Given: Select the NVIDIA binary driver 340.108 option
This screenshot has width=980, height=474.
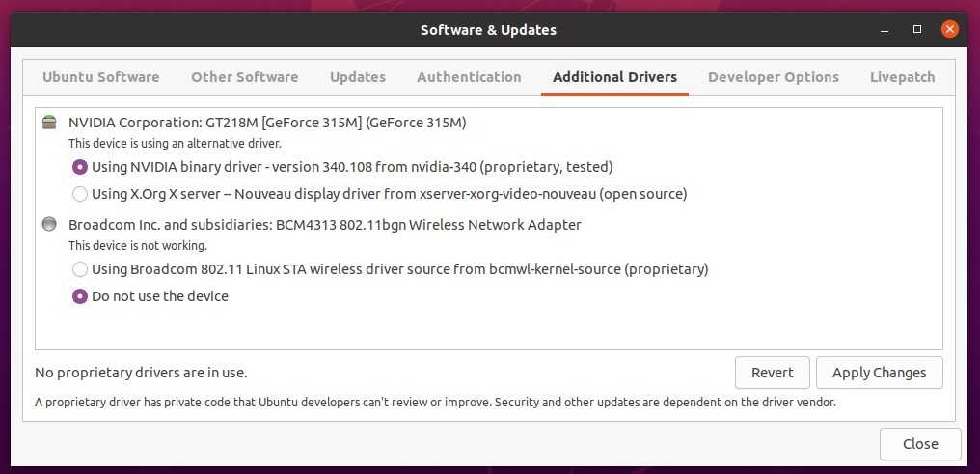Looking at the screenshot, I should point(81,167).
